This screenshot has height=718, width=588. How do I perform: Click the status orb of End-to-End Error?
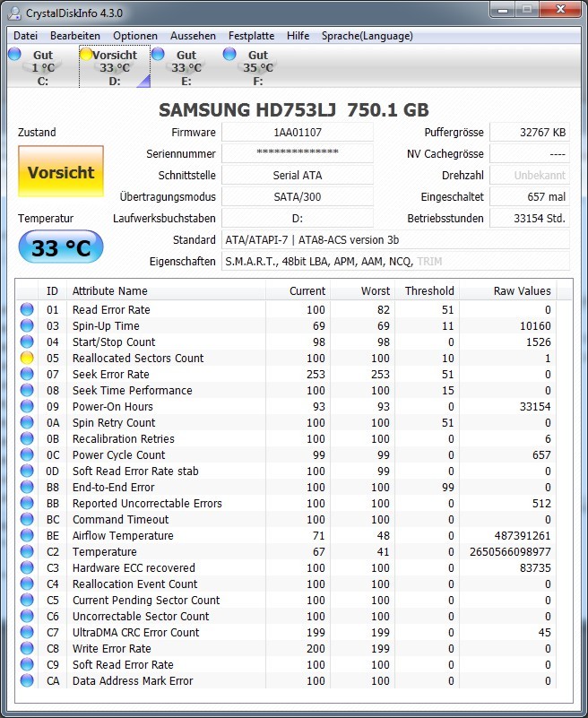pos(27,487)
